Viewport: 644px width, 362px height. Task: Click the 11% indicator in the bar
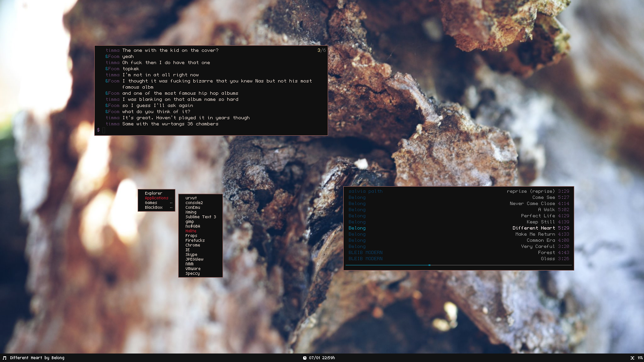(640, 358)
